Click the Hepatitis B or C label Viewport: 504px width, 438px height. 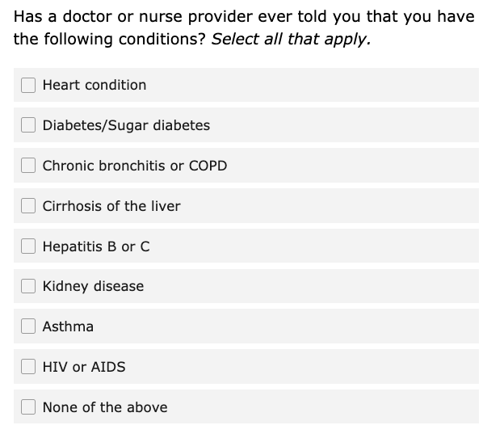96,246
